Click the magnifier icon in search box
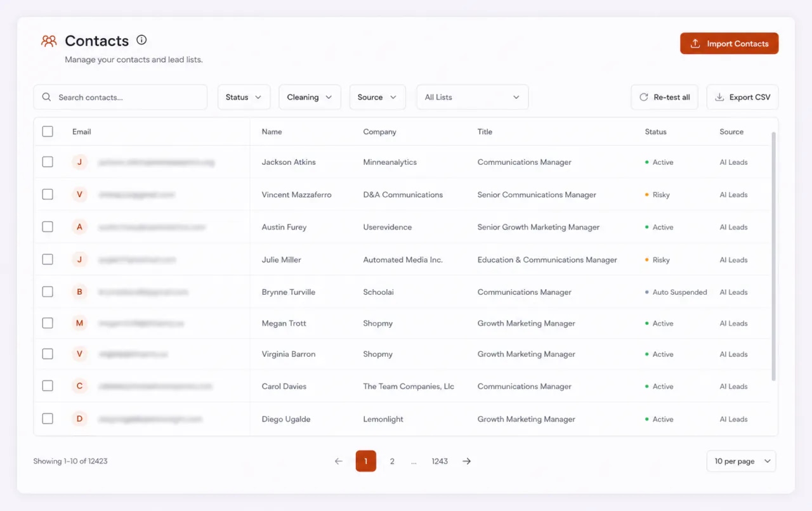Image resolution: width=812 pixels, height=511 pixels. (x=46, y=97)
